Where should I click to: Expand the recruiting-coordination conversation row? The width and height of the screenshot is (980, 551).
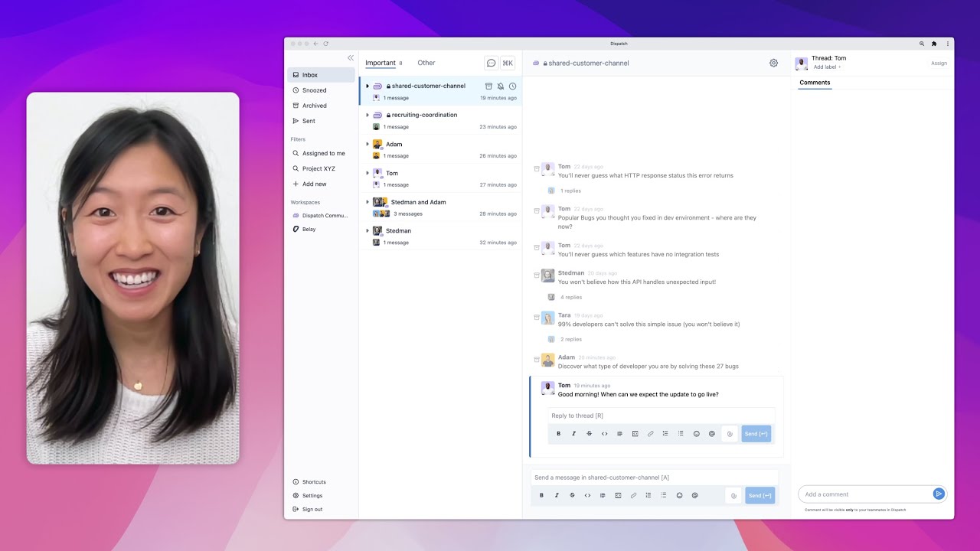[x=367, y=116]
